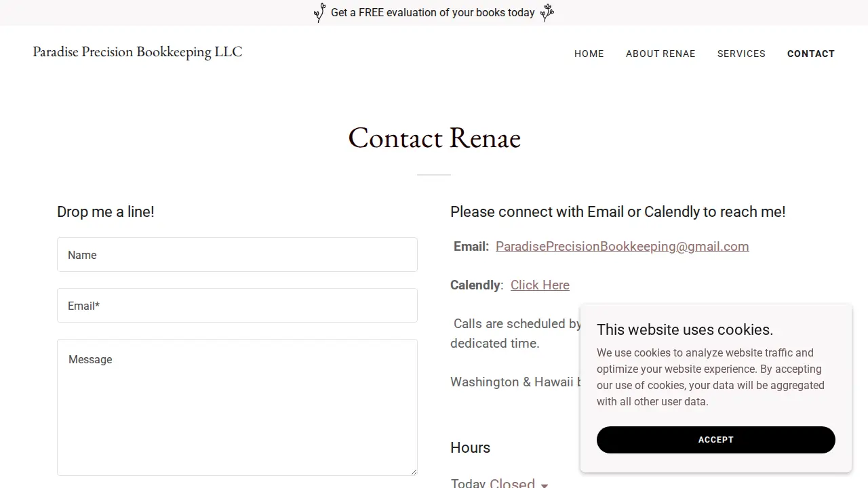Click the Name input field

coord(237,255)
